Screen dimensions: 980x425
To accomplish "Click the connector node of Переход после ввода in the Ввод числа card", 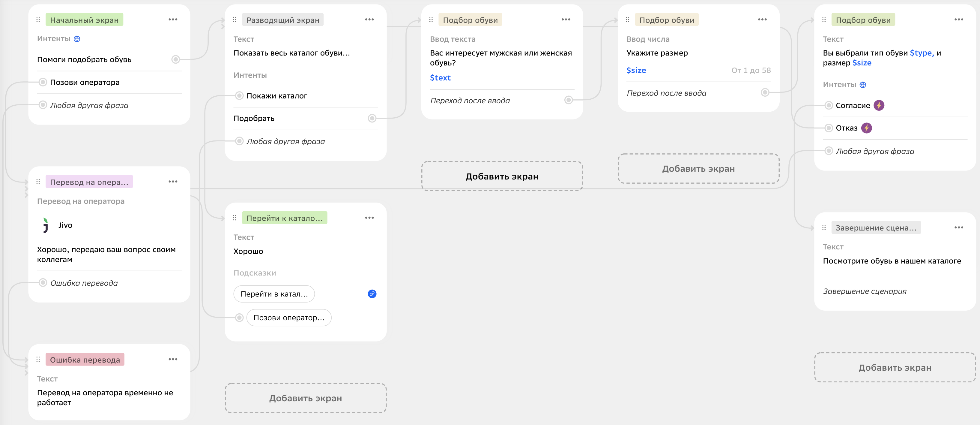I will (x=765, y=92).
